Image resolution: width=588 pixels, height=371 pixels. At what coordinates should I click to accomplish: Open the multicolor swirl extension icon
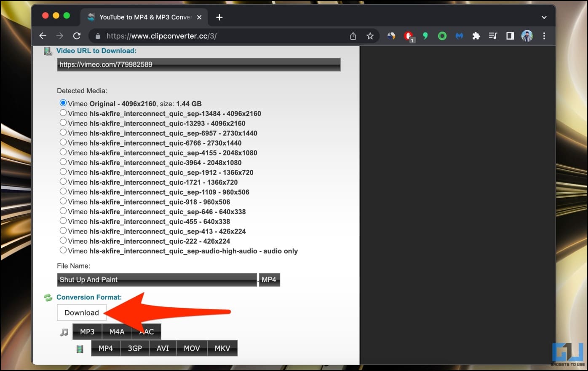pyautogui.click(x=391, y=36)
